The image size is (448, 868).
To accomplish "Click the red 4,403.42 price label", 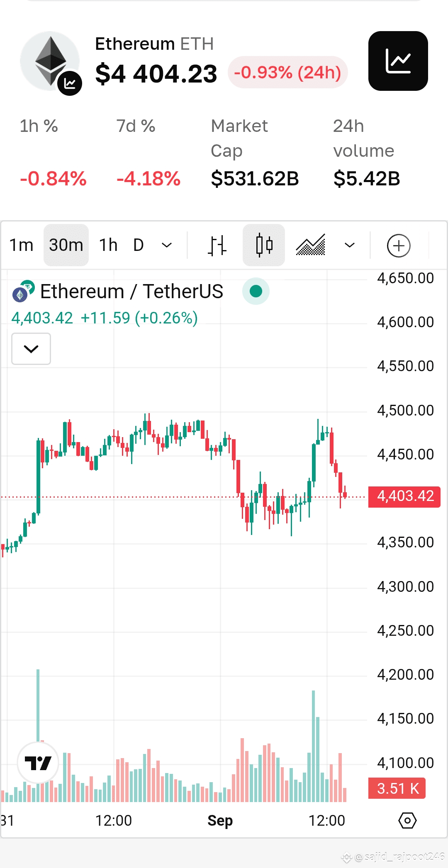I will (404, 496).
